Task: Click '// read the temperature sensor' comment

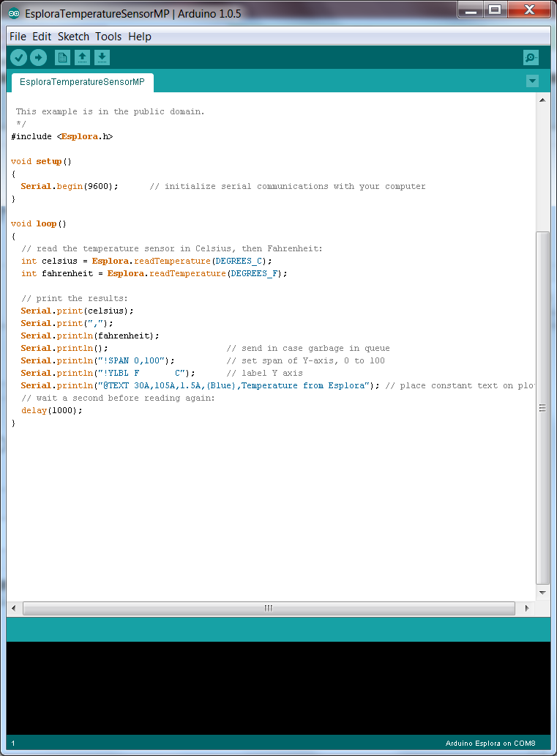Action: click(171, 249)
